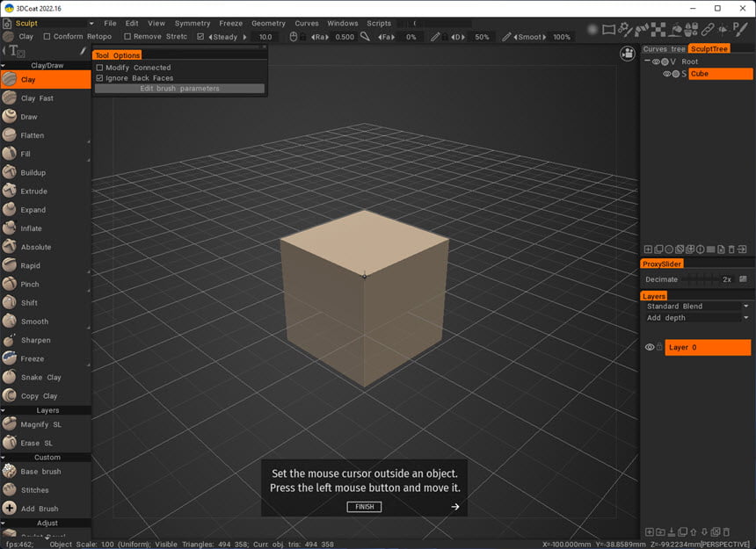Click the trash icon in SculptTree toolbar
The width and height of the screenshot is (756, 549).
click(x=731, y=249)
